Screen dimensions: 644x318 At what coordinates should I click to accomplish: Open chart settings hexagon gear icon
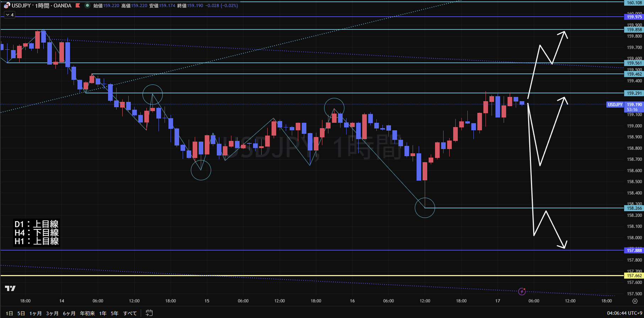pos(635,301)
